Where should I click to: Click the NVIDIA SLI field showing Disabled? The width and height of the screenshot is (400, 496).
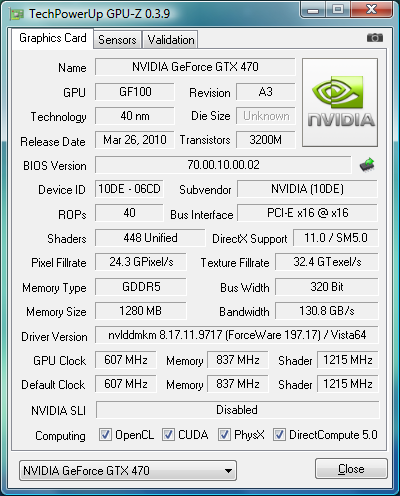pyautogui.click(x=238, y=410)
